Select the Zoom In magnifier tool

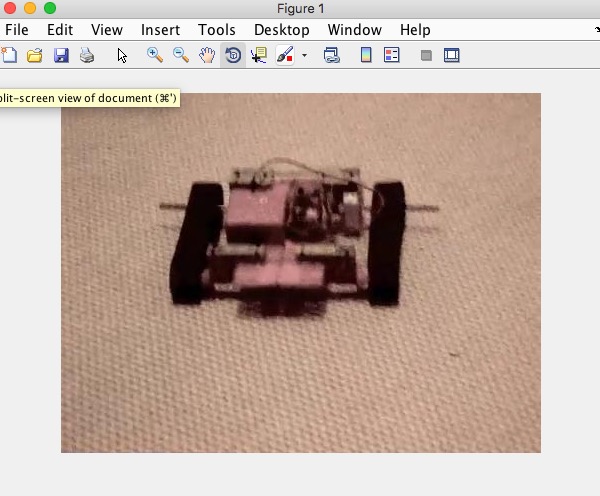coord(155,55)
